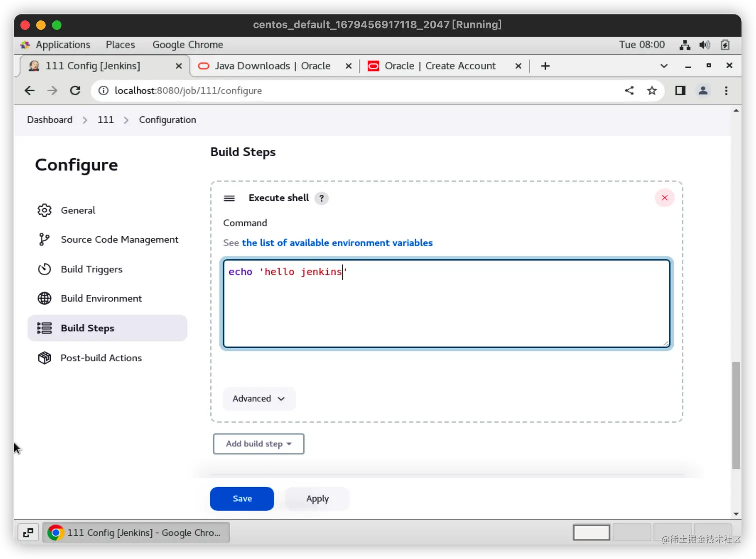Jump to the General section

(107, 210)
